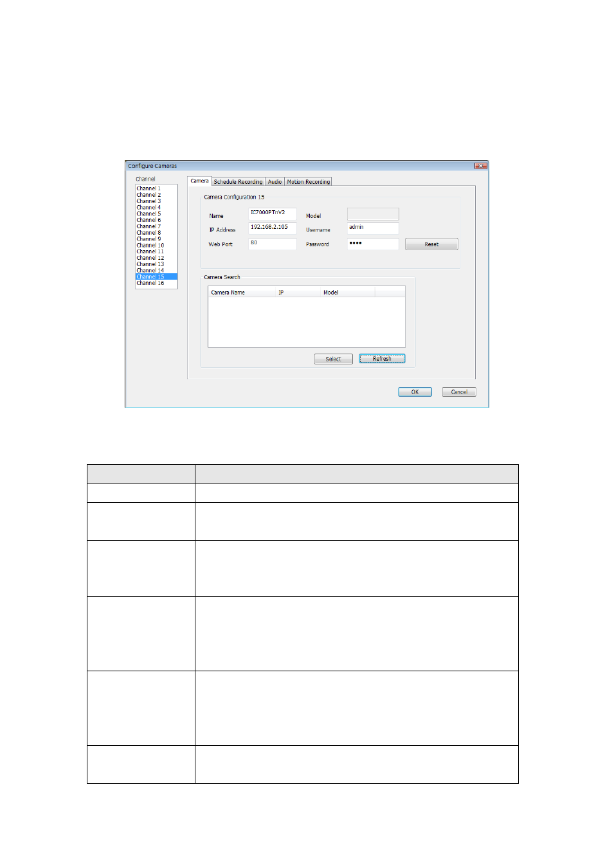Confirm the dialog with OK
614x868 pixels.
pos(415,392)
